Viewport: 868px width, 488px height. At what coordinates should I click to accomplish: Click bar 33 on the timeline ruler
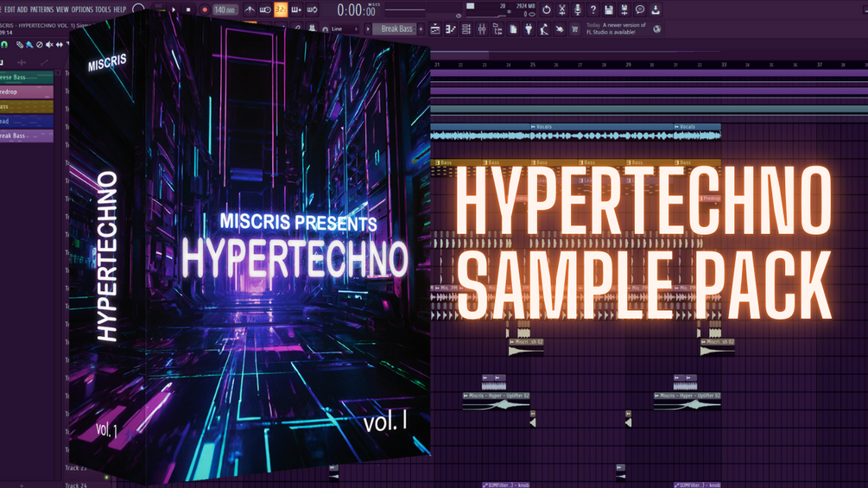(724, 65)
